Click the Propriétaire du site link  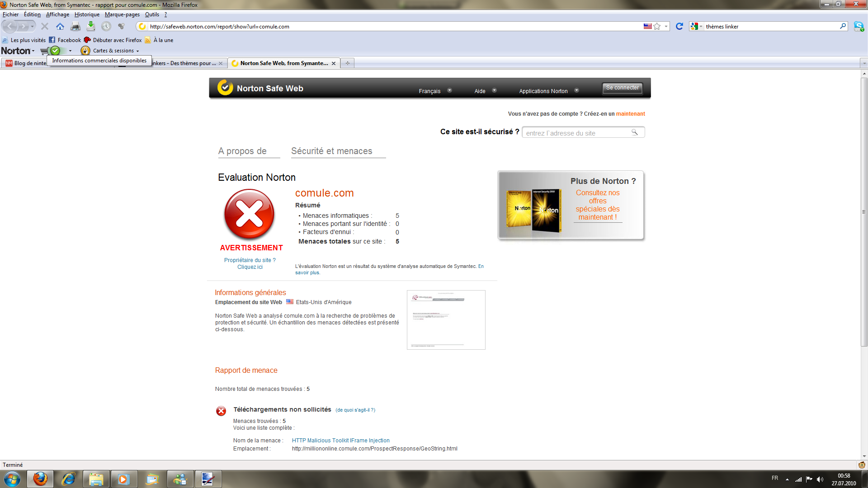tap(250, 263)
